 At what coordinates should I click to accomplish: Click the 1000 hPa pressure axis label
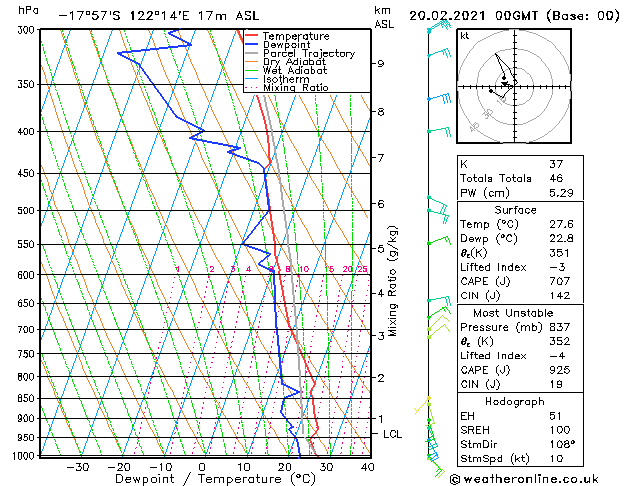coord(24,456)
